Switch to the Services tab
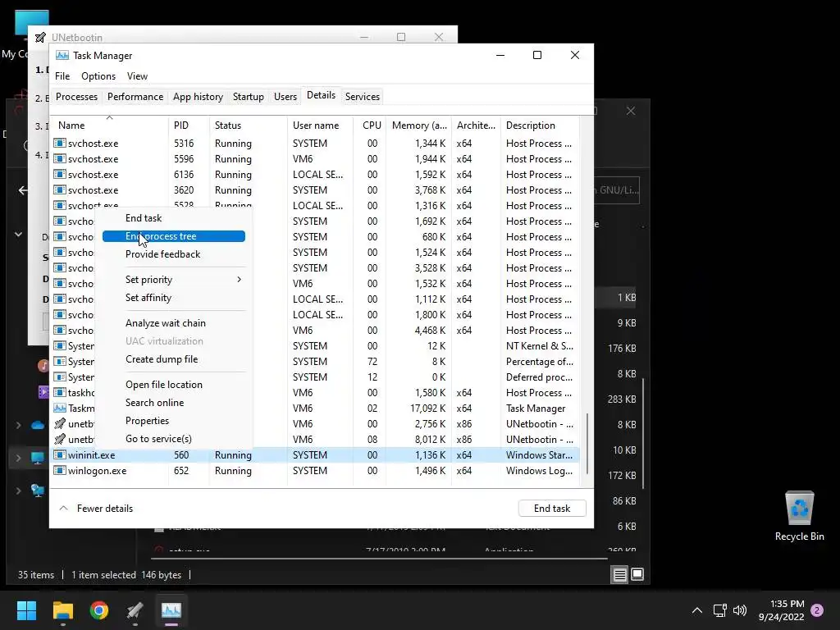The image size is (840, 630). 362,97
